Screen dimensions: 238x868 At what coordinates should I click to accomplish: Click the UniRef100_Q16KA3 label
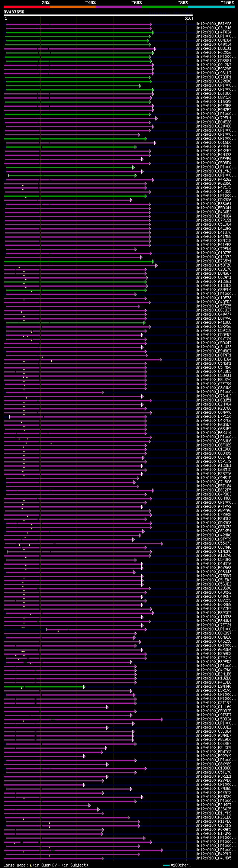pos(213,101)
